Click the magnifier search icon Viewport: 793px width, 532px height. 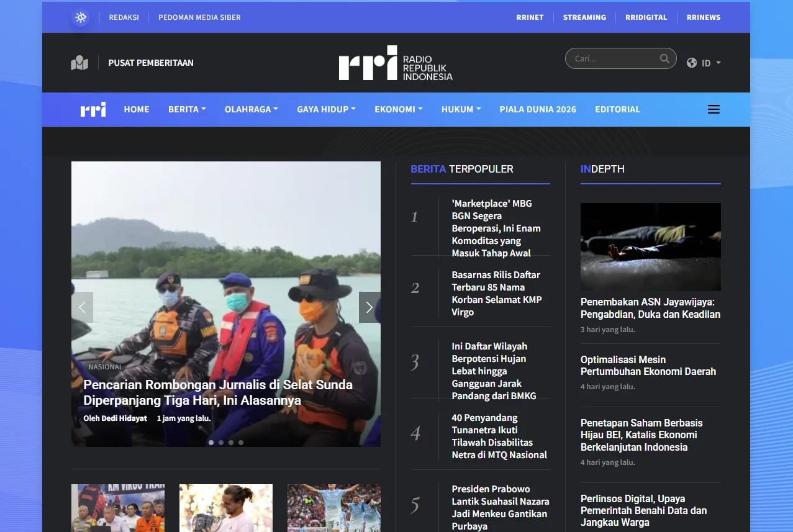[664, 58]
